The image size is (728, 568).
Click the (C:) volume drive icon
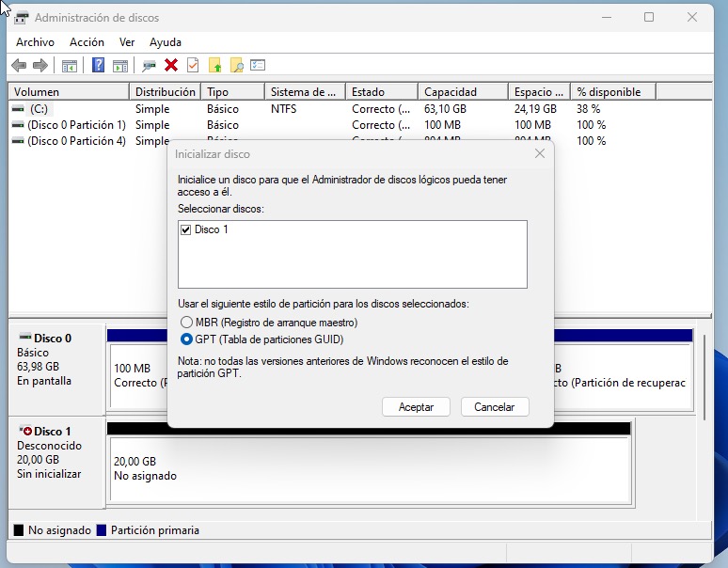coord(18,109)
